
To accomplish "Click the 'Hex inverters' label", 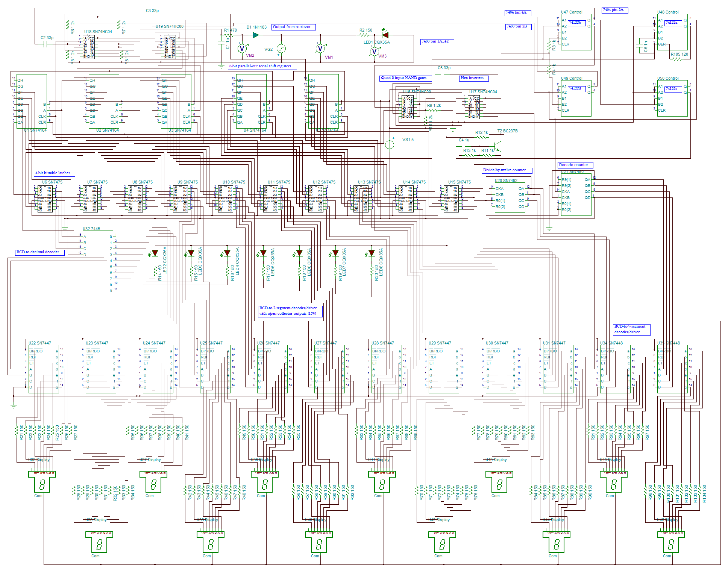I will (474, 78).
